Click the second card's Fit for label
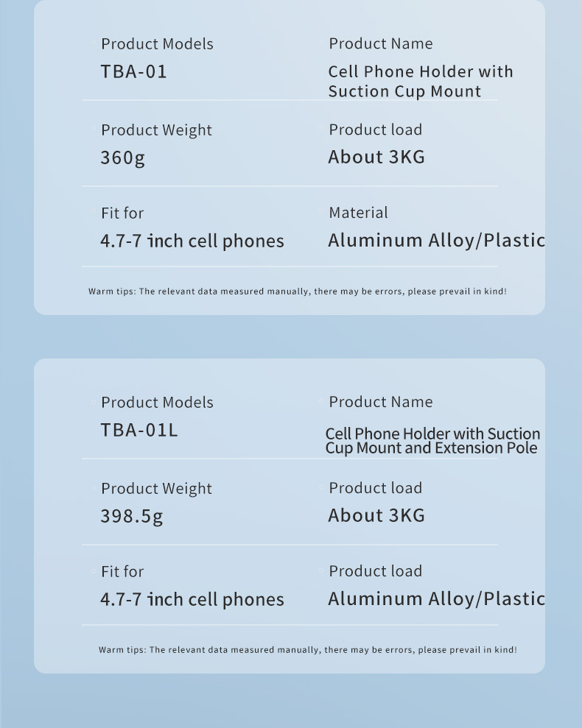The image size is (582, 728). 122,571
